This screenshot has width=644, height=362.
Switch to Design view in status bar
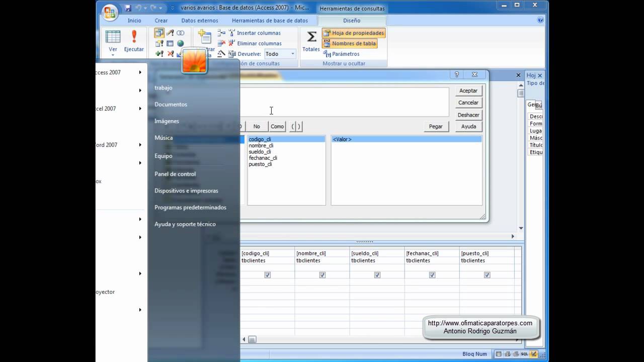533,354
